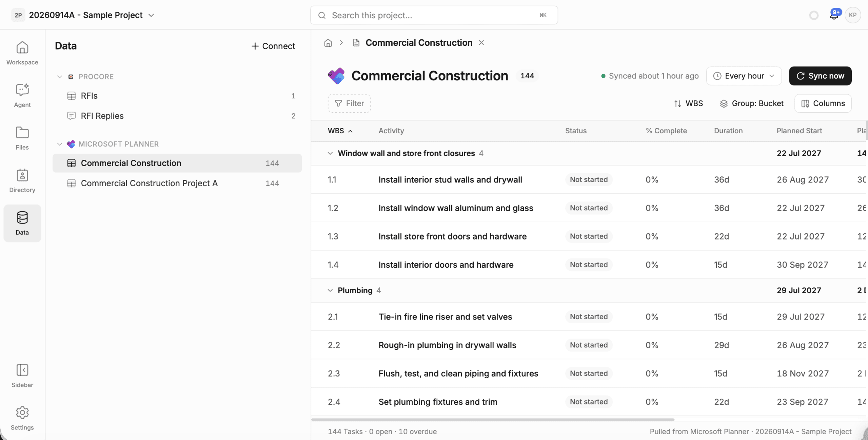The width and height of the screenshot is (868, 440).
Task: Click the Connect button
Action: click(x=273, y=46)
